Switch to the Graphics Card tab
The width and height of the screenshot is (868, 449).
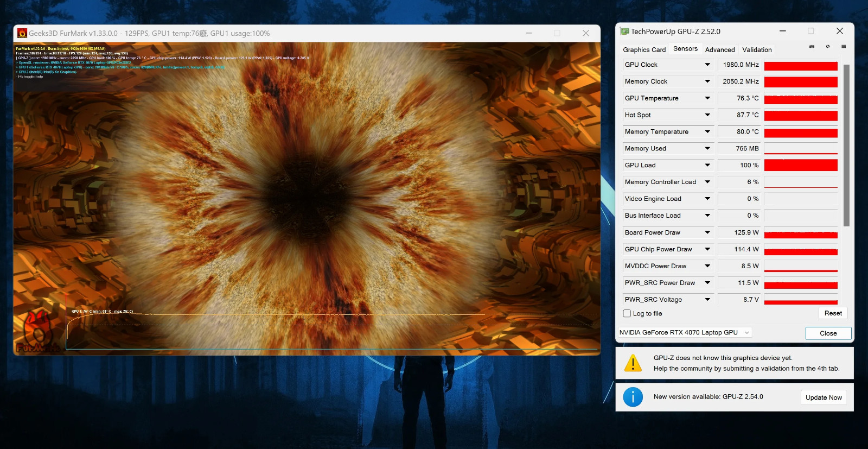click(644, 49)
